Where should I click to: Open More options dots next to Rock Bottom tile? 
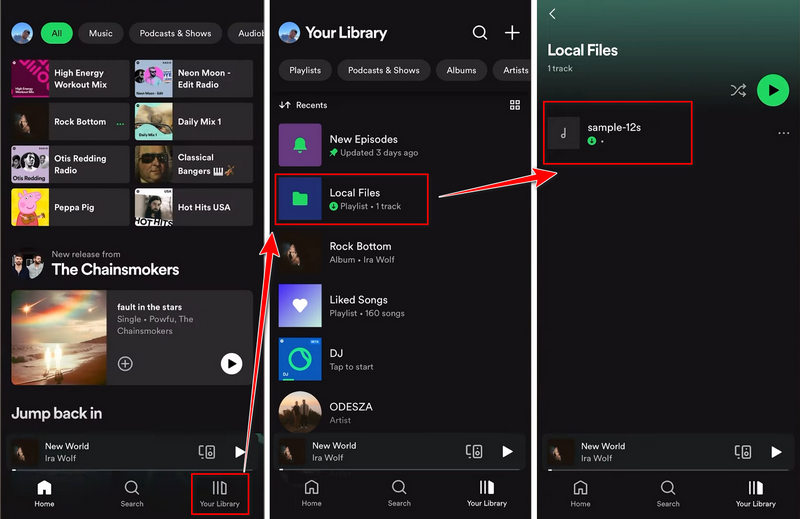tap(120, 123)
